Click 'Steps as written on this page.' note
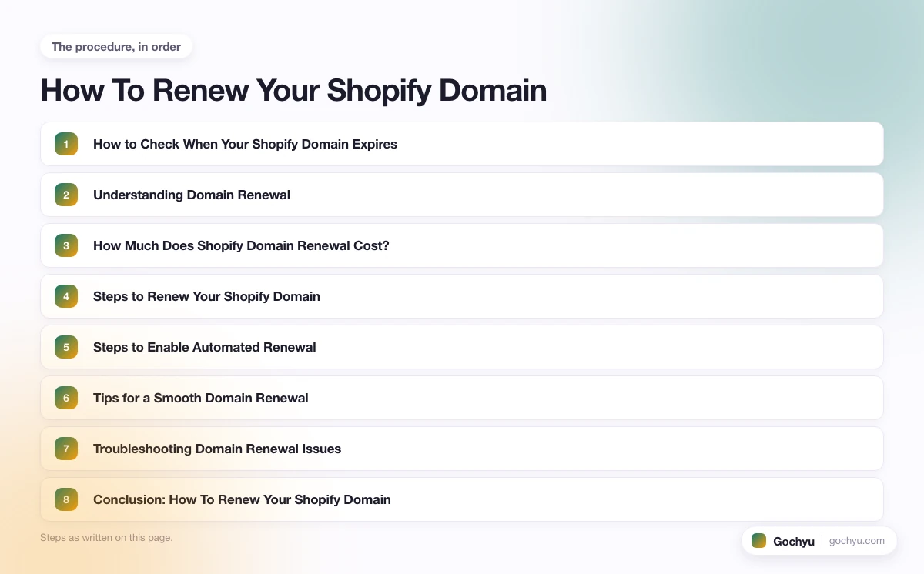924x574 pixels. pyautogui.click(x=106, y=538)
